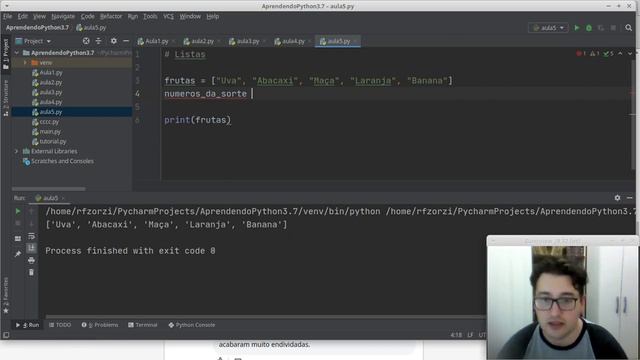Run aula5 with green play button
The image size is (640, 360).
click(x=577, y=28)
